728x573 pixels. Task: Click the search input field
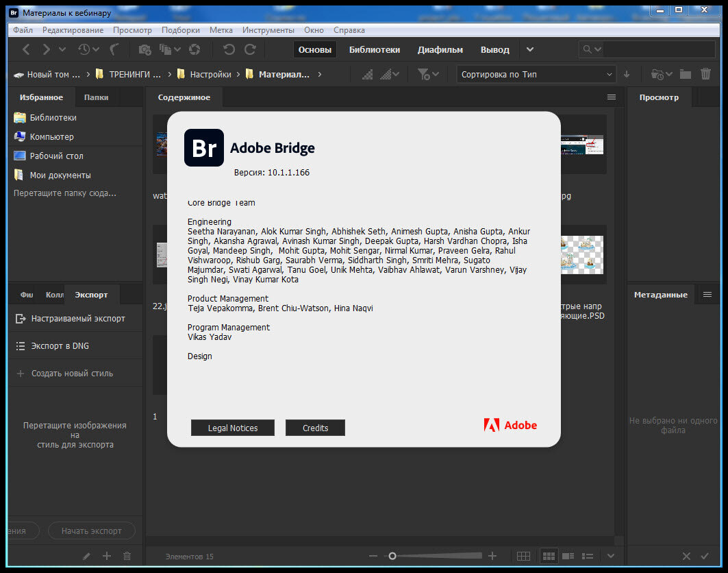[x=659, y=49]
